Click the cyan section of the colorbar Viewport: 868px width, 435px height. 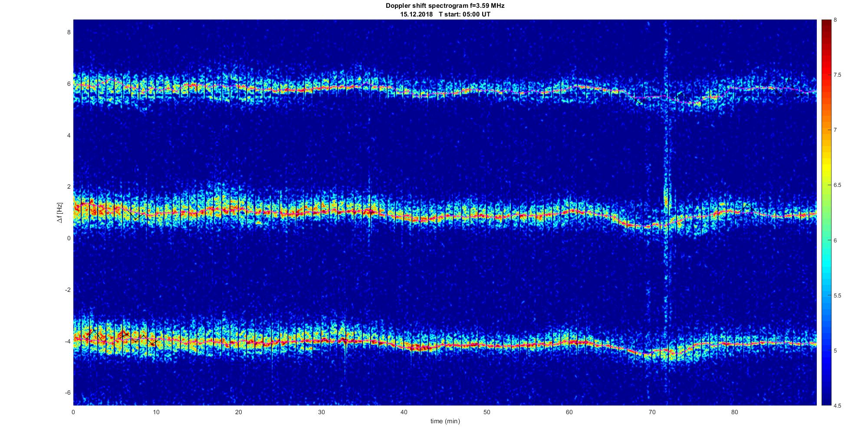(826, 265)
